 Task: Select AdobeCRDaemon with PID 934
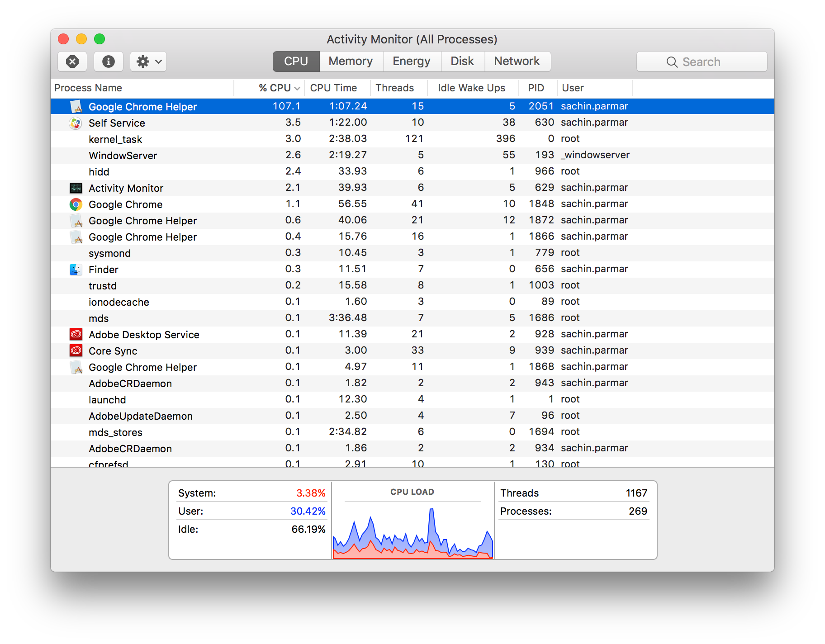point(412,449)
